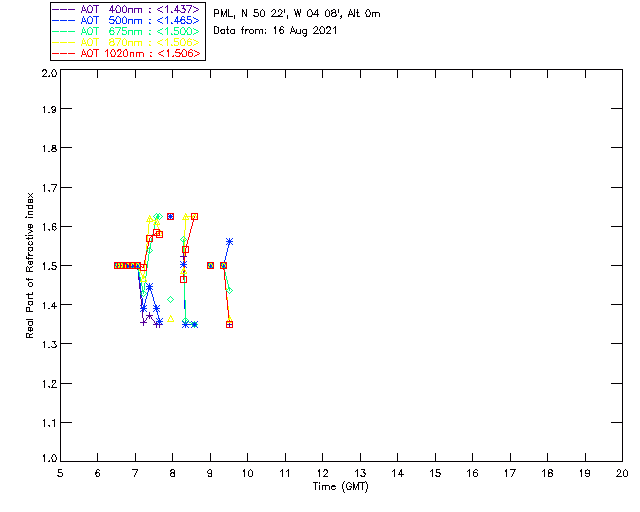
Task: Click the isolated green diamond near 1.41 at 8h
Action: [x=171, y=300]
